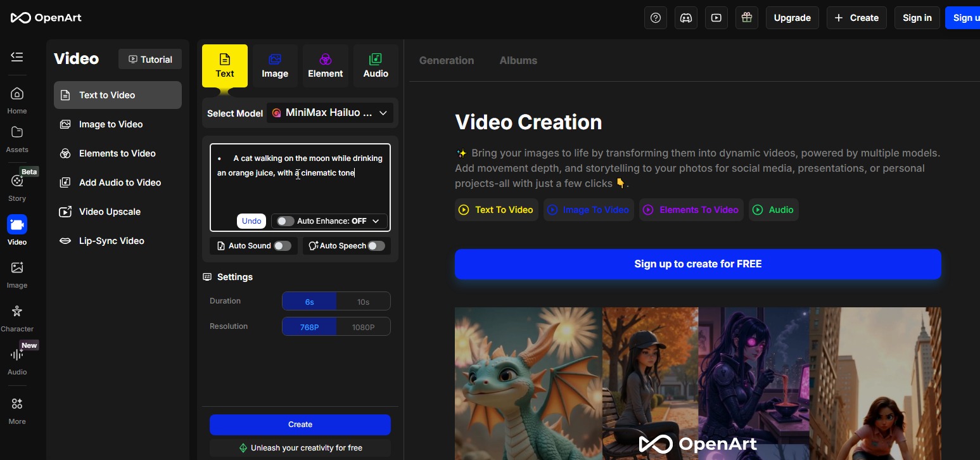
Task: Click the blue Create button below settings
Action: pyautogui.click(x=300, y=425)
